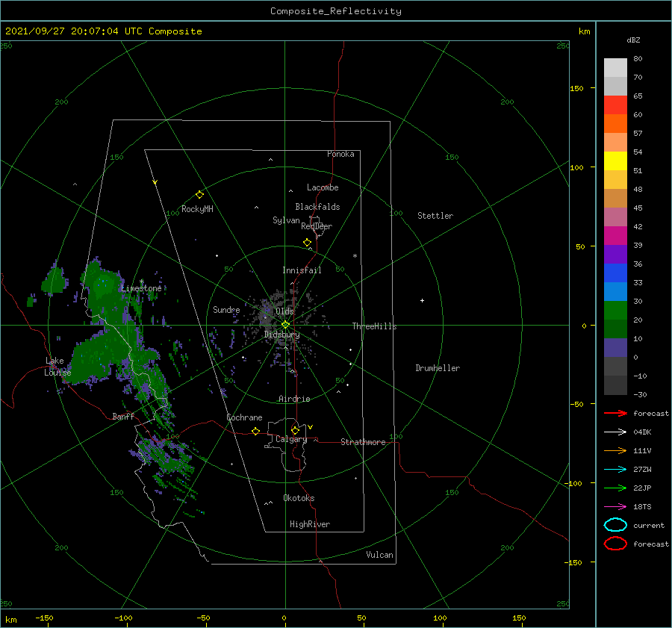Click the red forecast arrow legend icon
672x628 pixels.
(x=615, y=413)
